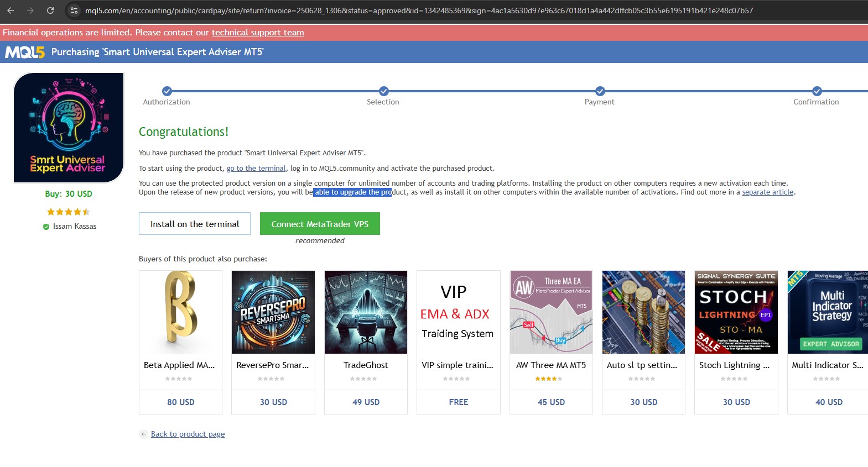Click the Selection step checkmark
The image size is (868, 467).
coord(383,91)
